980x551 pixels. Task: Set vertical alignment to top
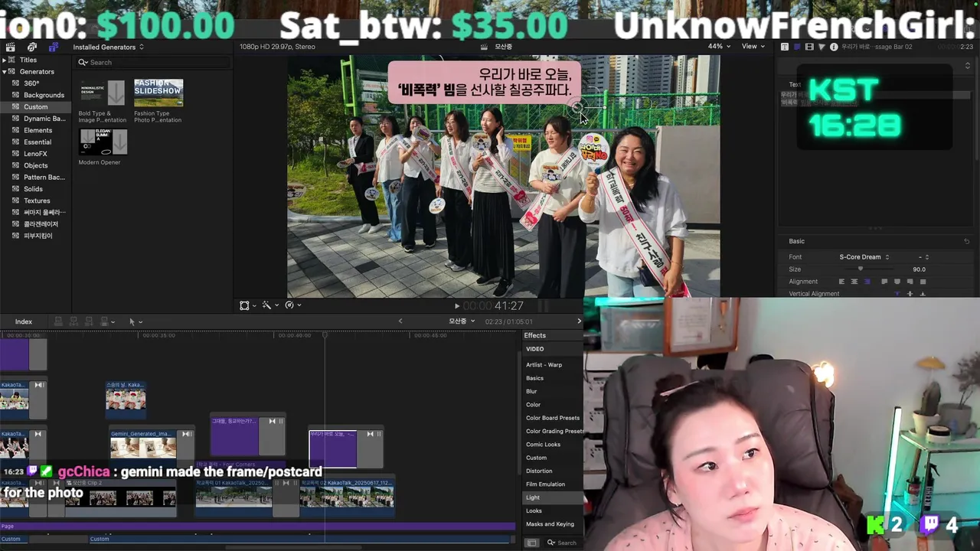897,294
